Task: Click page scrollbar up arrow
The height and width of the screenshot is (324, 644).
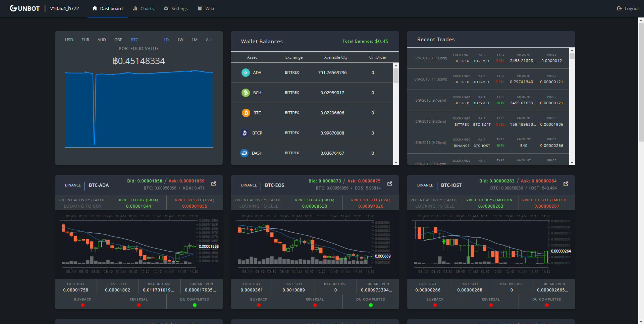Action: pyautogui.click(x=641, y=20)
